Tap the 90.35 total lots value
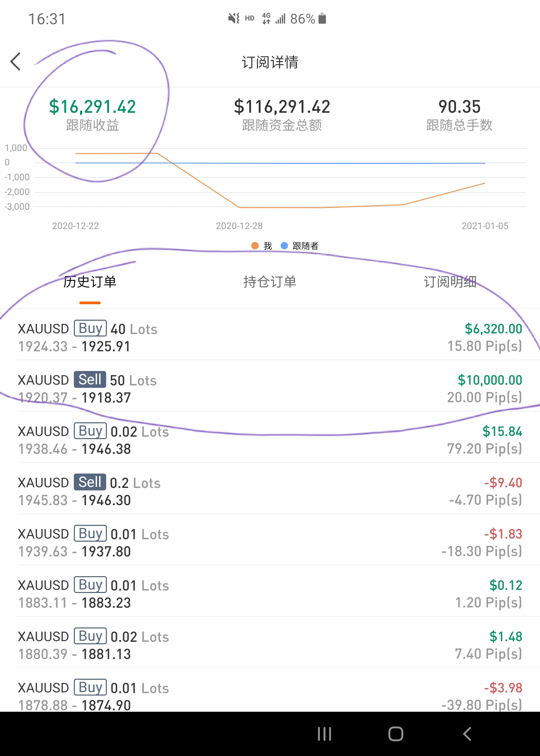 tap(459, 106)
